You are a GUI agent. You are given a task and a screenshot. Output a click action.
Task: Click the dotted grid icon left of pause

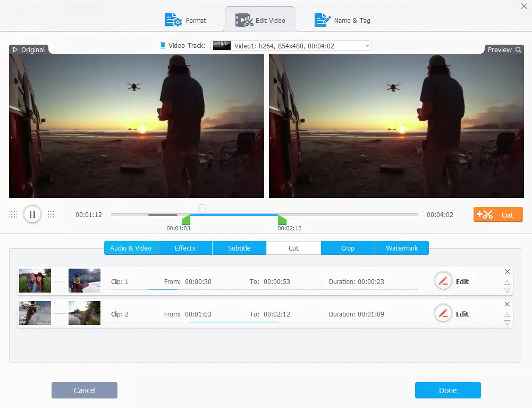(13, 214)
